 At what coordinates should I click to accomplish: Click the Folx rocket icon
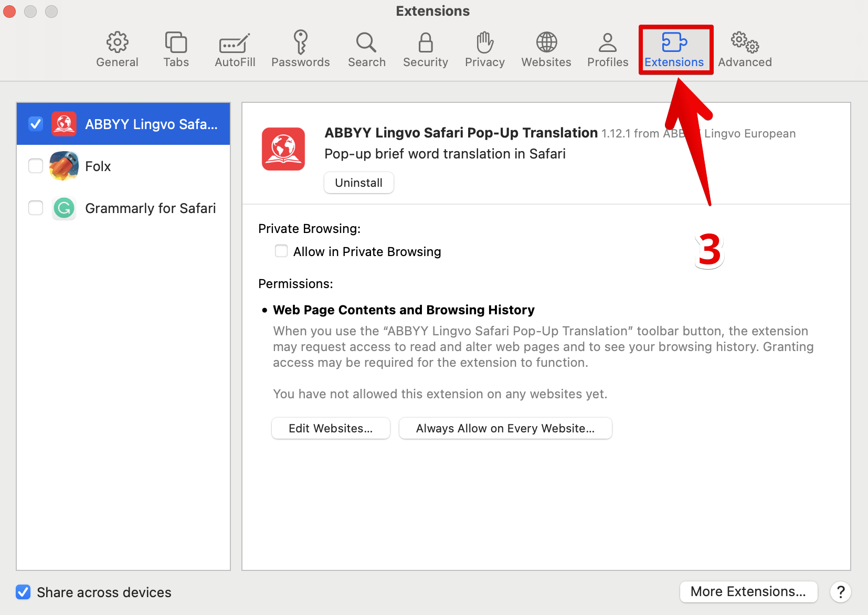64,166
